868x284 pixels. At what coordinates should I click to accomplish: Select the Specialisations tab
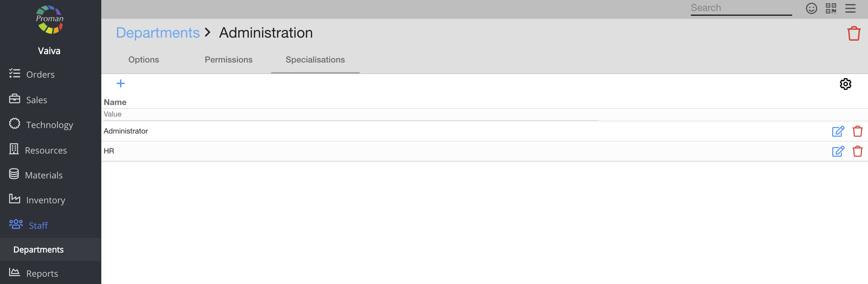(315, 60)
